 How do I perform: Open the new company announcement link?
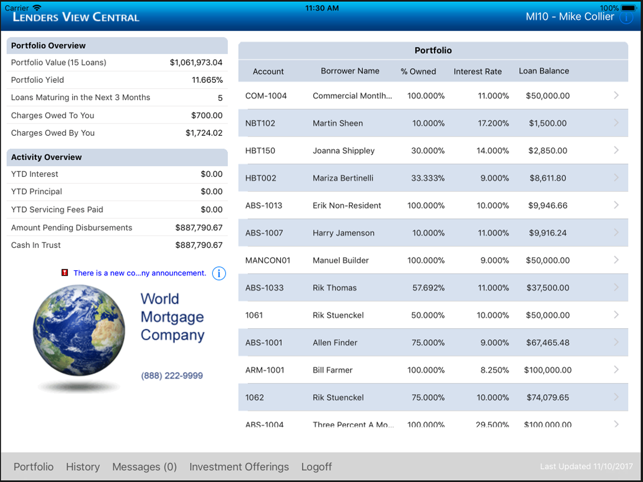click(x=140, y=273)
